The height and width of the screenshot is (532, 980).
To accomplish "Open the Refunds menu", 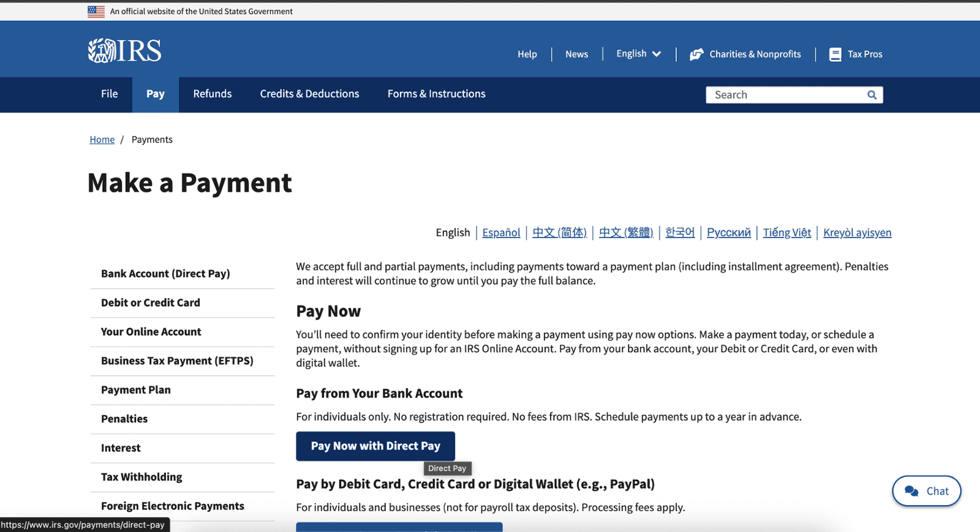I will point(213,94).
